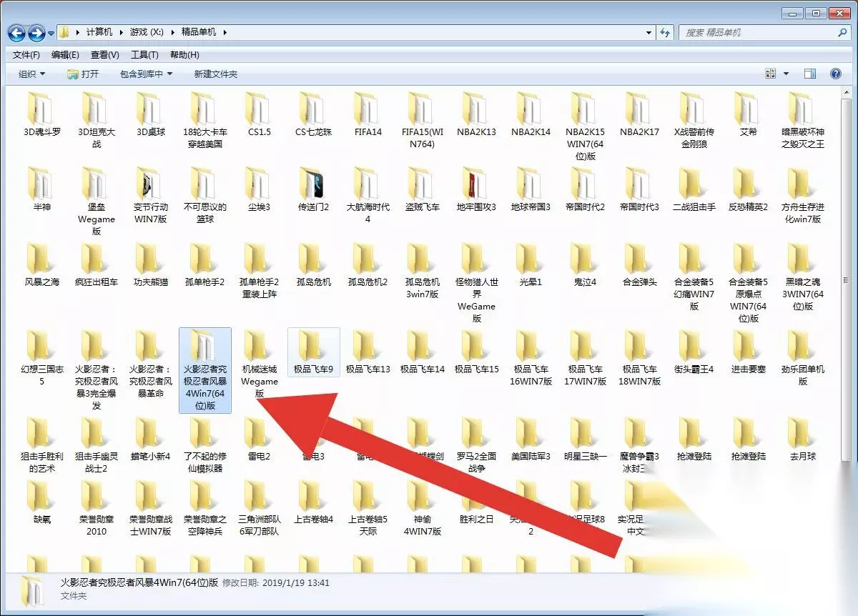This screenshot has height=616, width=858.
Task: Select the 幻想三国志5 folder
Action: (x=41, y=357)
